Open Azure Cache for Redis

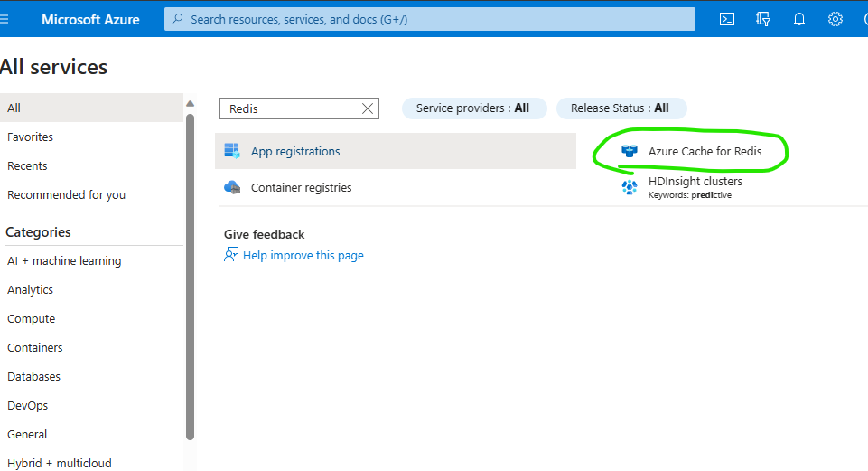pyautogui.click(x=705, y=151)
